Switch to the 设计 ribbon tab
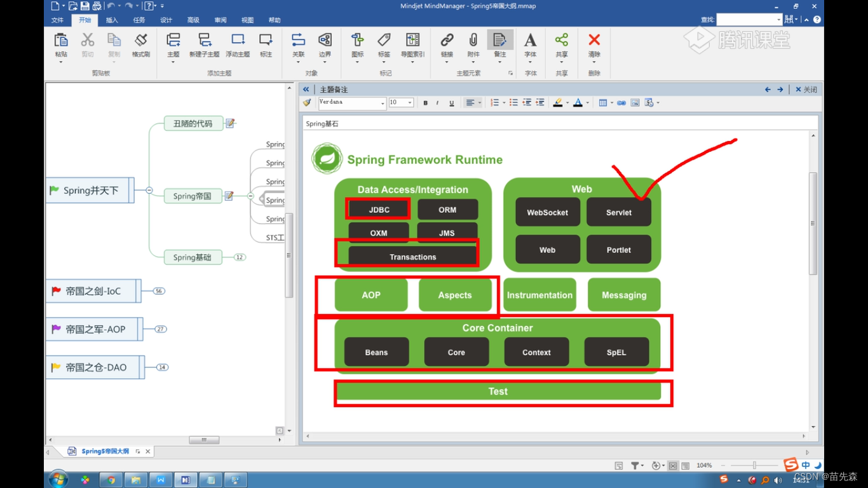Screen dimensions: 868x488 166,20
